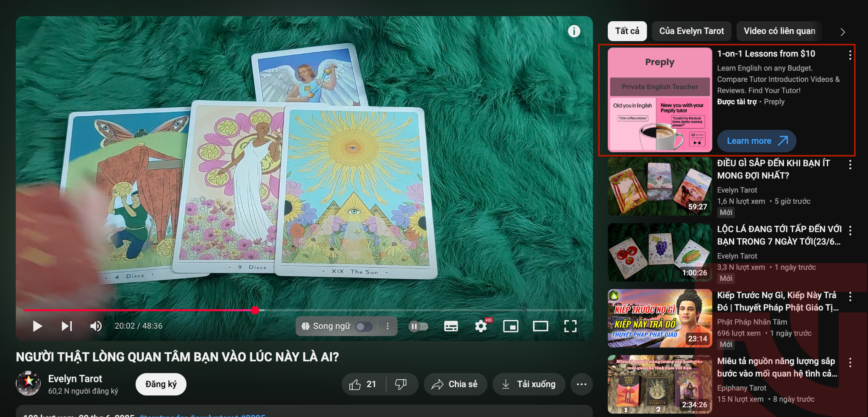Open Song ngữ options three-dot menu

[x=387, y=326]
